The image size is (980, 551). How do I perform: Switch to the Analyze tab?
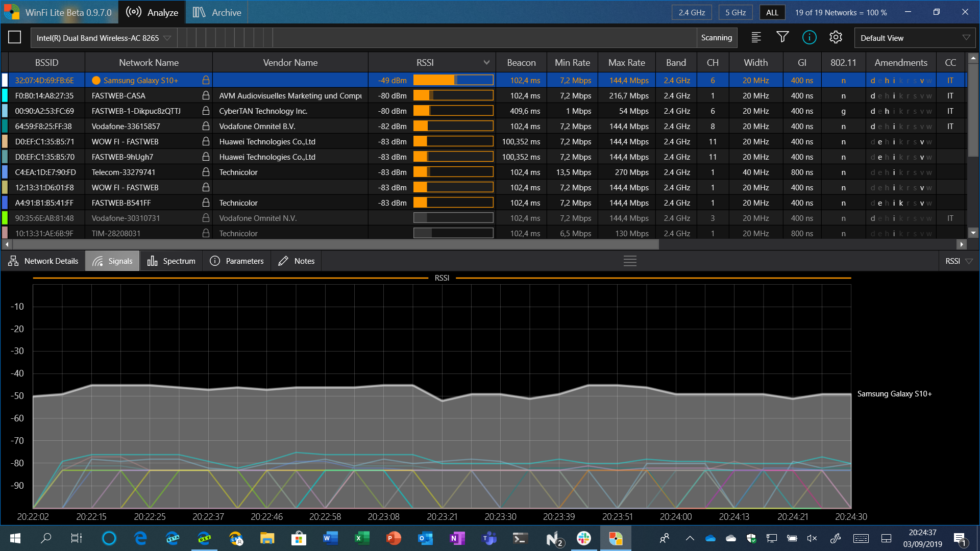click(152, 12)
